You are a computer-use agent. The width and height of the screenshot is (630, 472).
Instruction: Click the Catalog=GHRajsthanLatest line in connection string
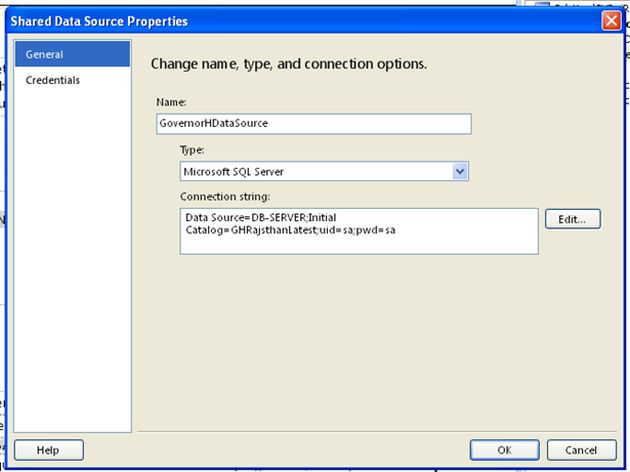[262, 231]
